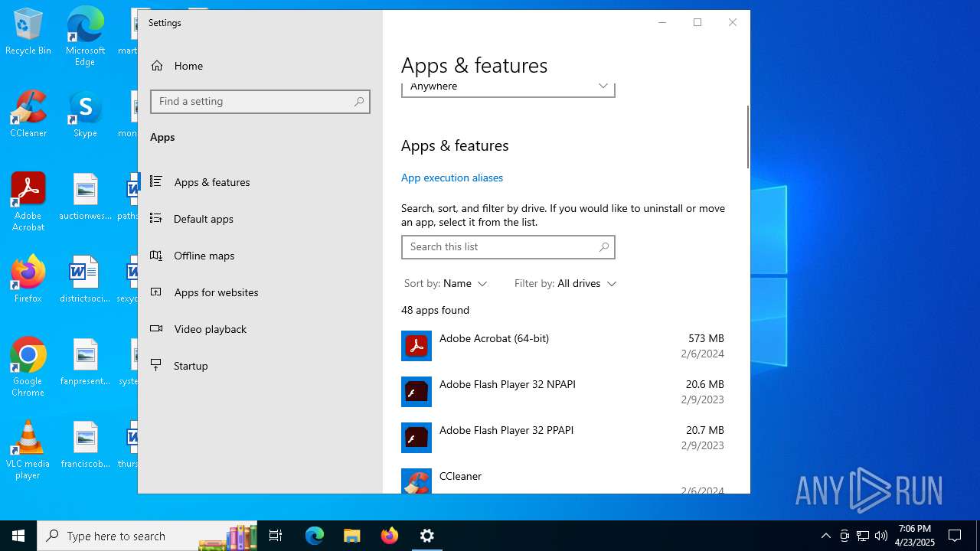Open the App execution aliases link
The width and height of the screenshot is (980, 551).
[452, 178]
